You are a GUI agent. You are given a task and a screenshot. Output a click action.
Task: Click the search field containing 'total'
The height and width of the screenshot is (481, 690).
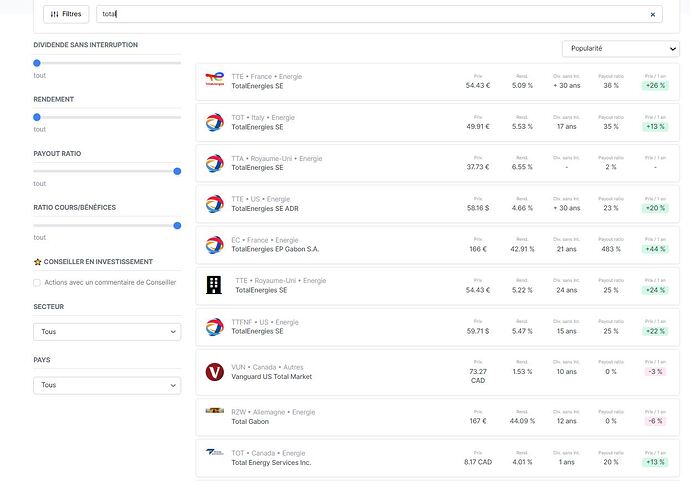(x=379, y=14)
